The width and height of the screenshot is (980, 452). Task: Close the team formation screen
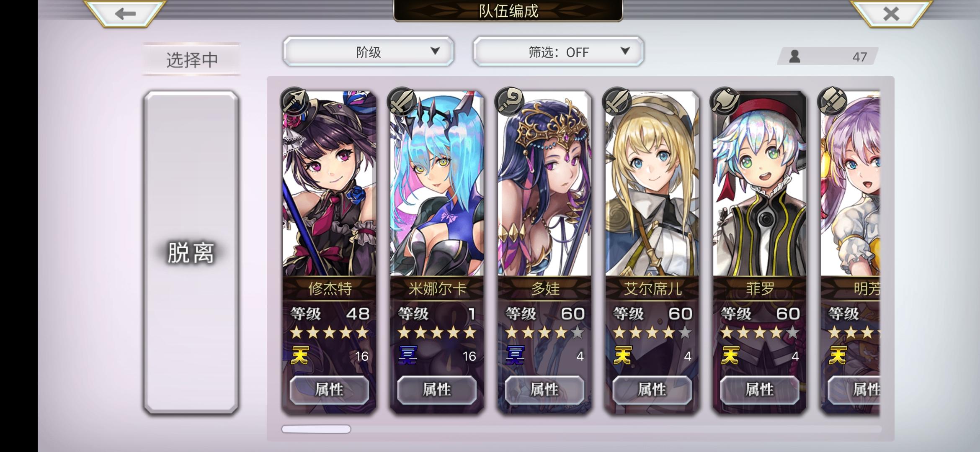(891, 13)
